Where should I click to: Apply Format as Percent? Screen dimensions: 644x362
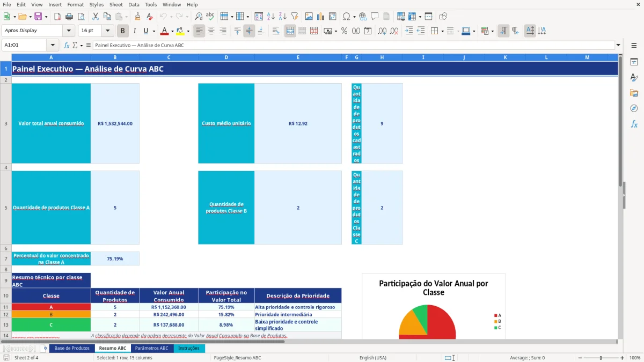345,31
